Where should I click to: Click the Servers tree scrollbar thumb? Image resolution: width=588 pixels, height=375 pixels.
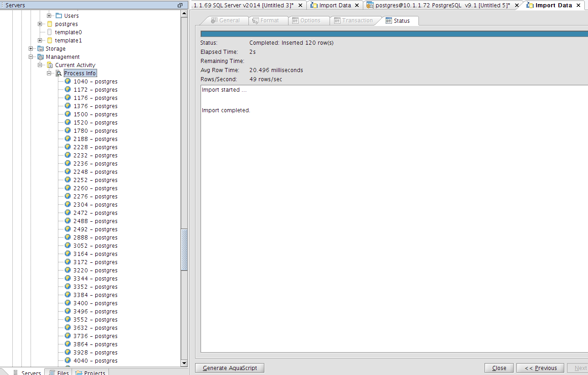tap(184, 250)
